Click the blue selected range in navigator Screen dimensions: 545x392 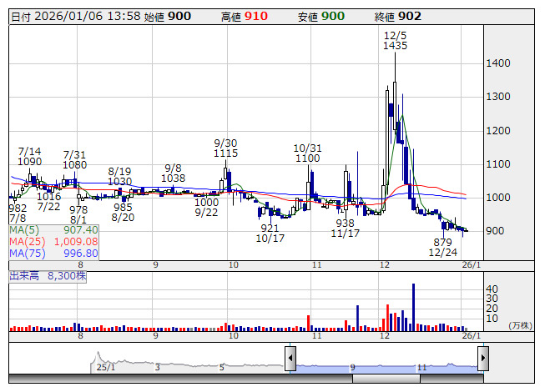386,366
